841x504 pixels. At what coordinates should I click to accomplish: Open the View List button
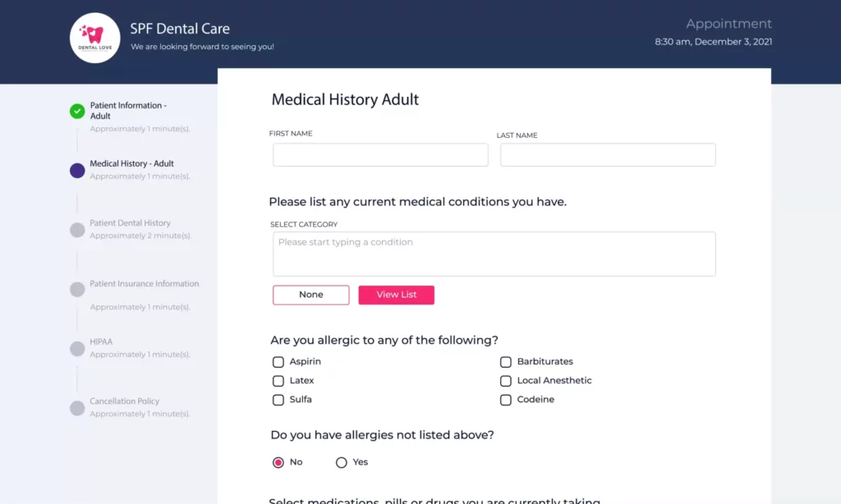click(x=396, y=295)
